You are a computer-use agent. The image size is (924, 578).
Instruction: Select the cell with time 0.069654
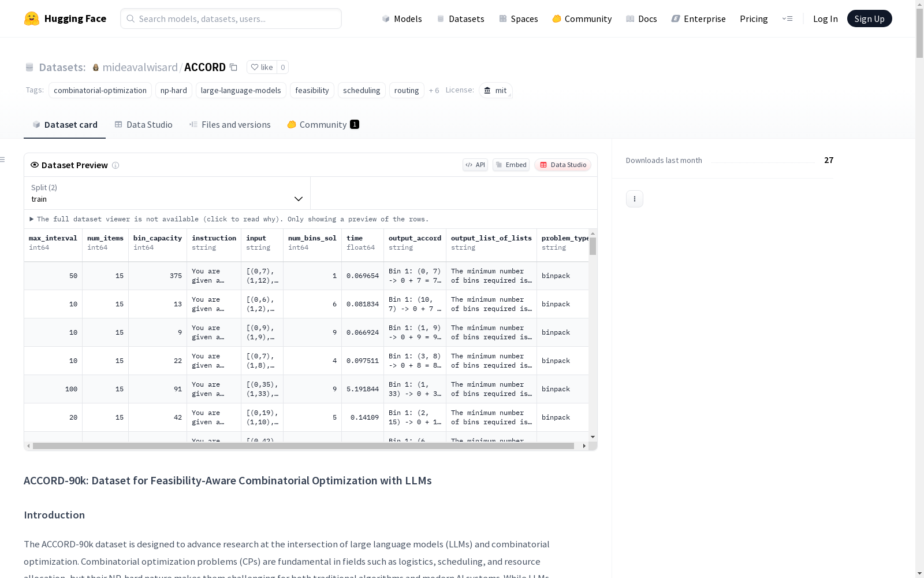click(x=363, y=276)
